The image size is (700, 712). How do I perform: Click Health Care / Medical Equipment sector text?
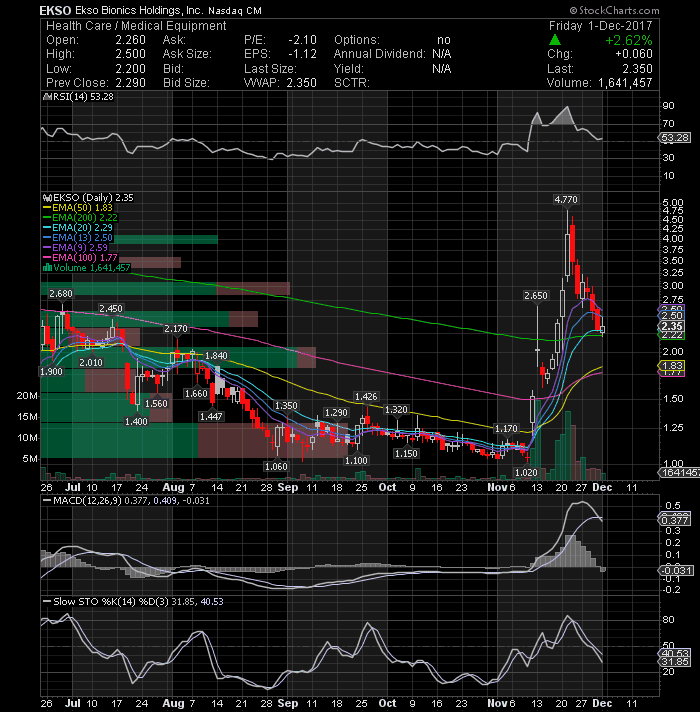click(136, 25)
